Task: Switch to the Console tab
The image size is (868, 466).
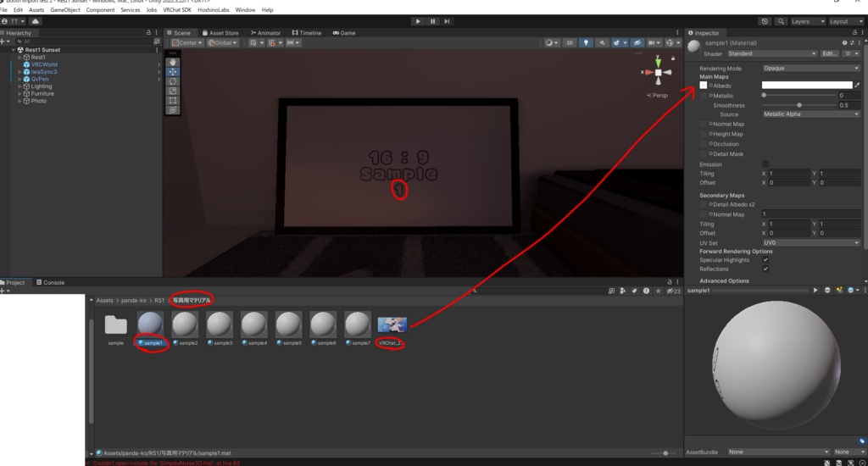Action: pyautogui.click(x=50, y=282)
